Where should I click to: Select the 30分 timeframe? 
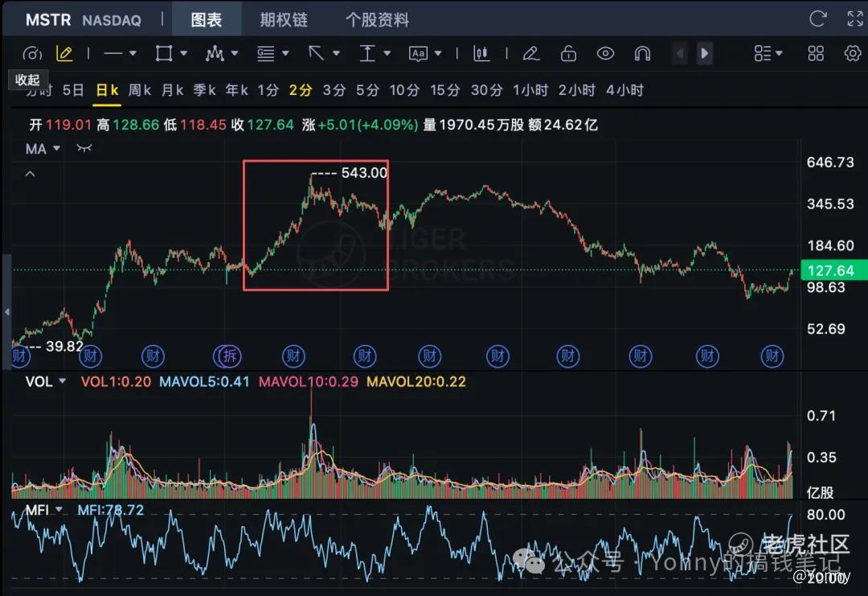[486, 90]
